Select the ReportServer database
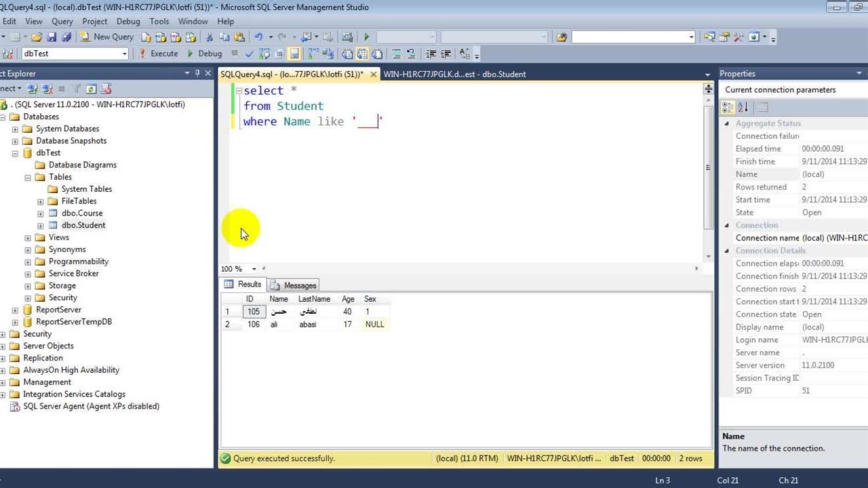The height and width of the screenshot is (488, 868). click(58, 310)
